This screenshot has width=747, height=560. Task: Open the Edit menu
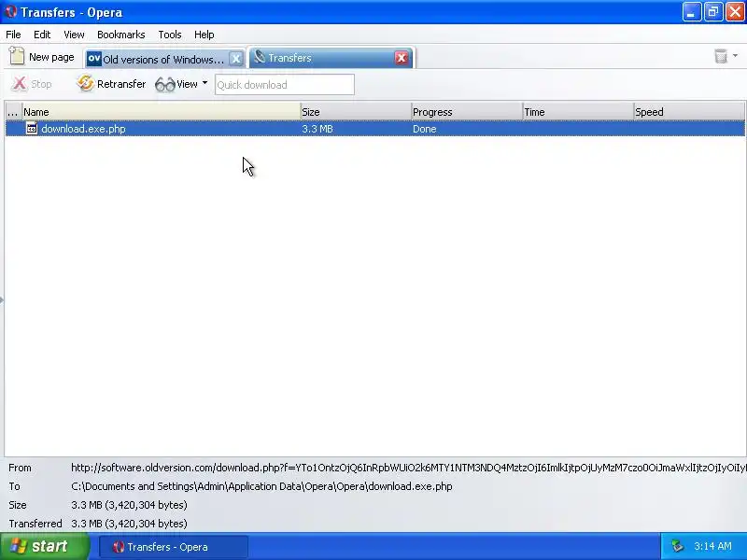pyautogui.click(x=42, y=35)
